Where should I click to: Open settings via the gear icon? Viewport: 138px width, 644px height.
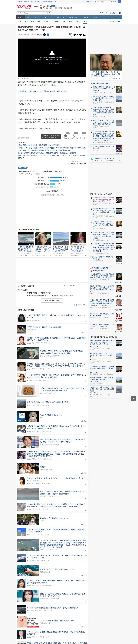120,13
